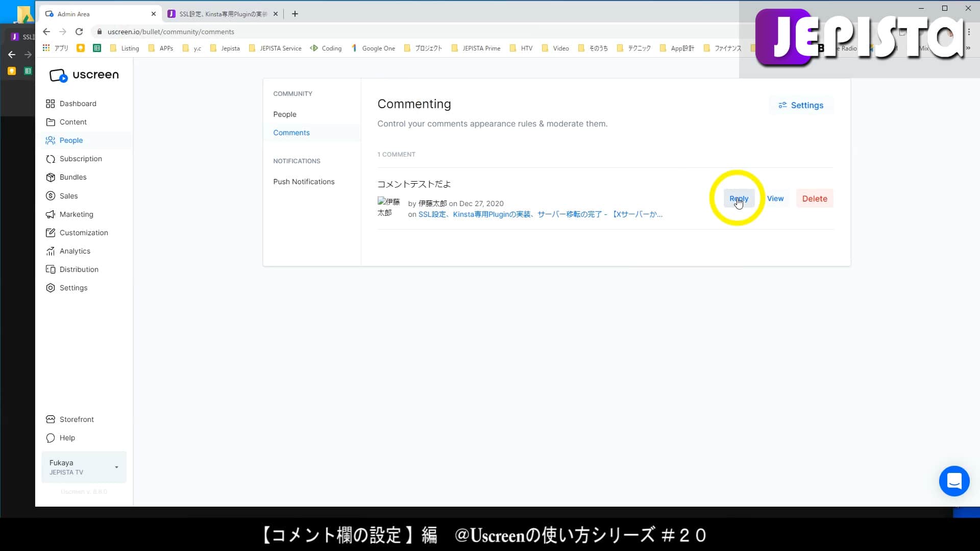
Task: Open the Bundles box icon
Action: pyautogui.click(x=51, y=177)
